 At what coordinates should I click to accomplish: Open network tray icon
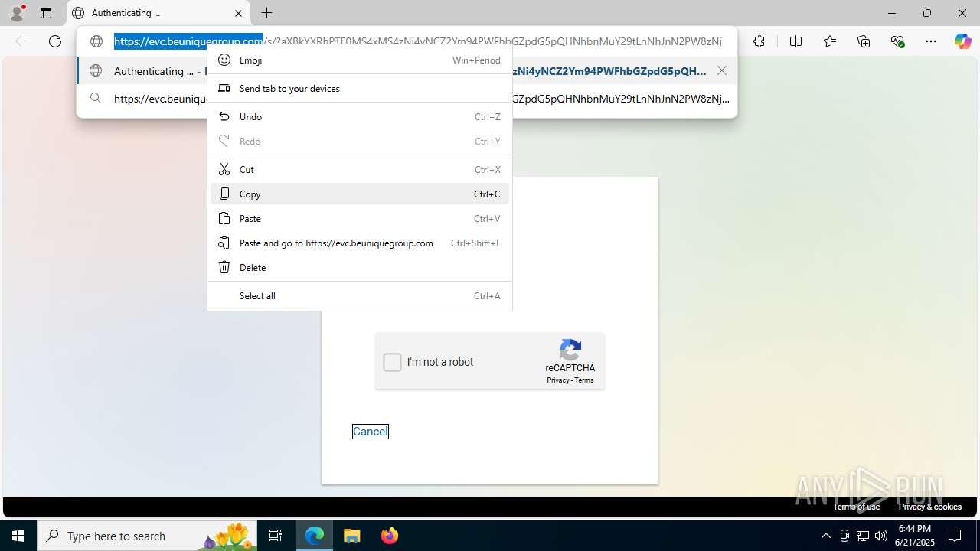863,536
